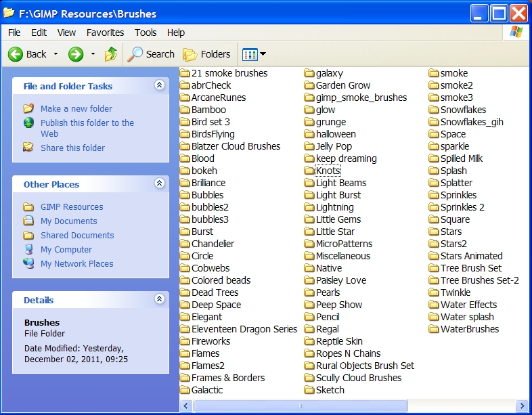Select the Snowflakes_gih folder icon
The height and width of the screenshot is (415, 532).
(434, 122)
